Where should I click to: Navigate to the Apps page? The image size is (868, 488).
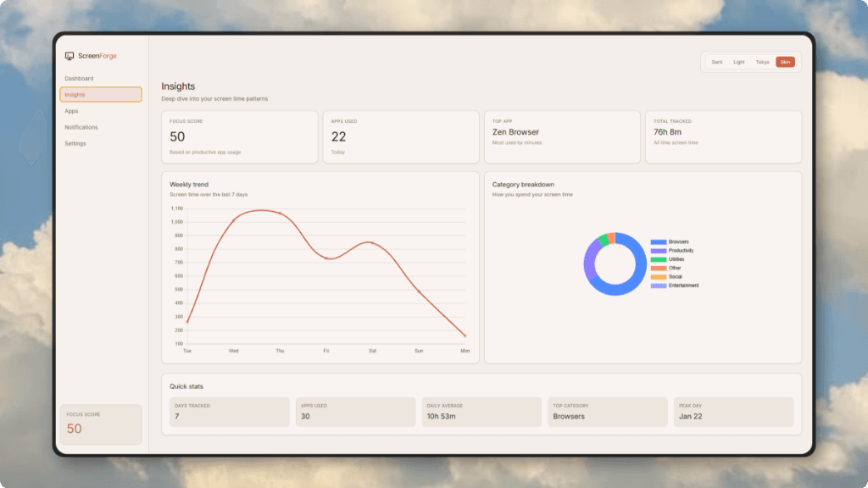[x=71, y=110]
